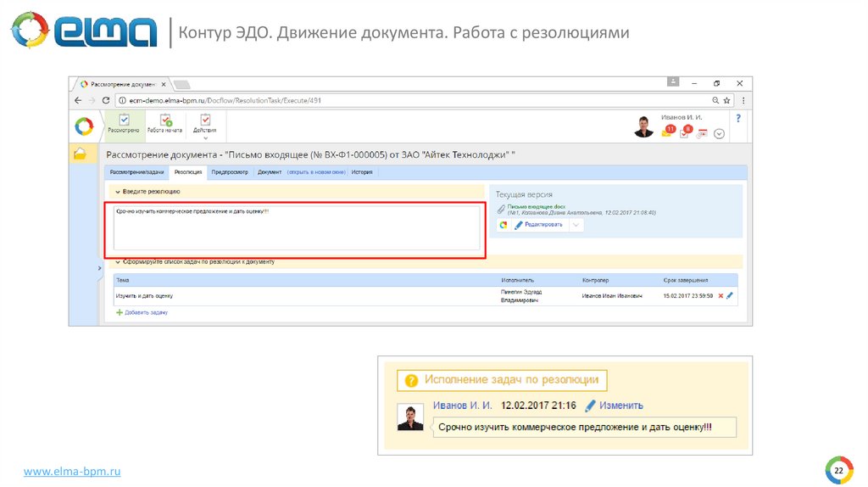Open the messages icon with badge 11
Viewport: 868px width, 487px height.
tap(668, 132)
